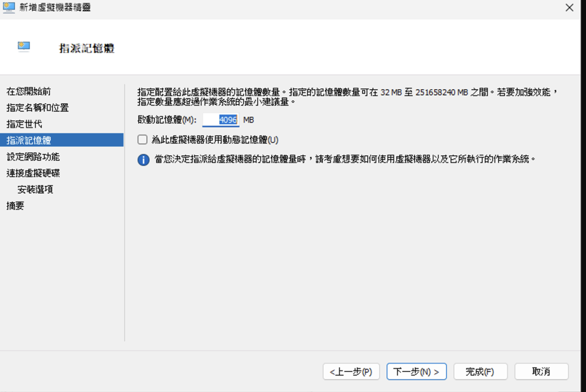Click the virtual machine icon in header
The image size is (586, 392).
23,47
